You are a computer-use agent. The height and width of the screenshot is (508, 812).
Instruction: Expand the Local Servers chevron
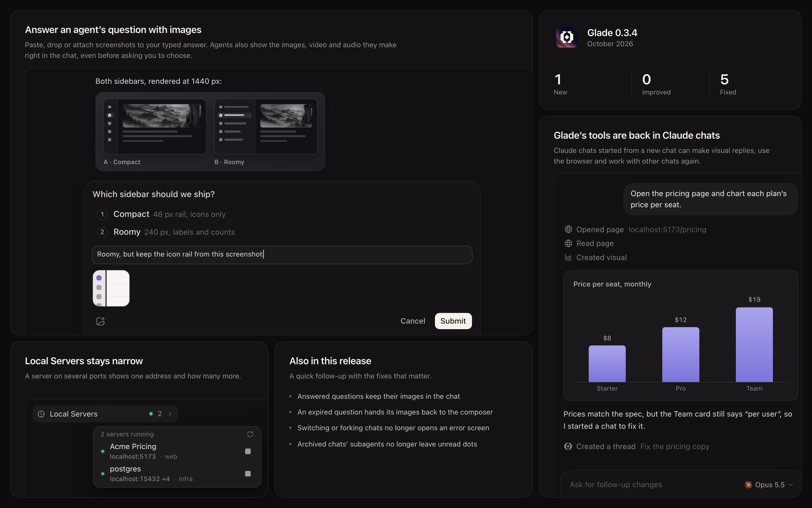tap(170, 414)
